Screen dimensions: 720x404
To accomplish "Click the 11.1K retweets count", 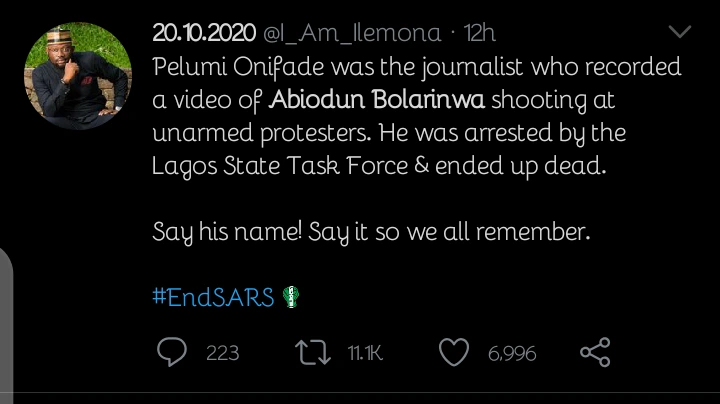I will (x=365, y=353).
